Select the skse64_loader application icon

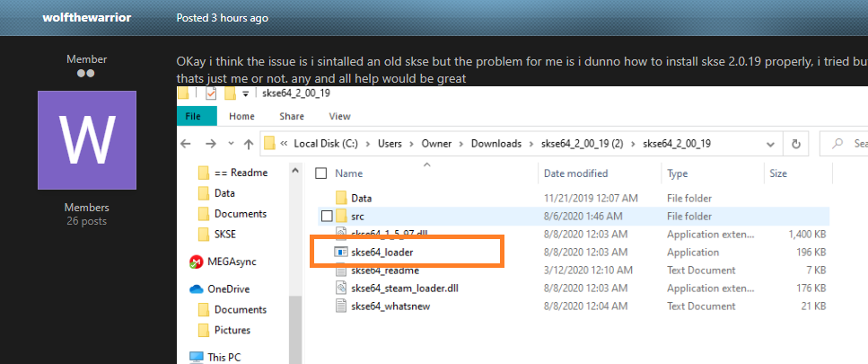341,252
